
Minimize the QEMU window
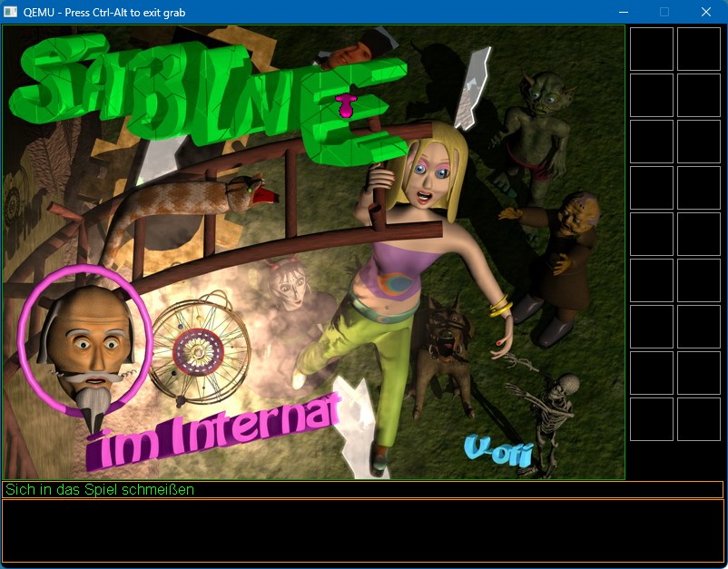(x=624, y=12)
